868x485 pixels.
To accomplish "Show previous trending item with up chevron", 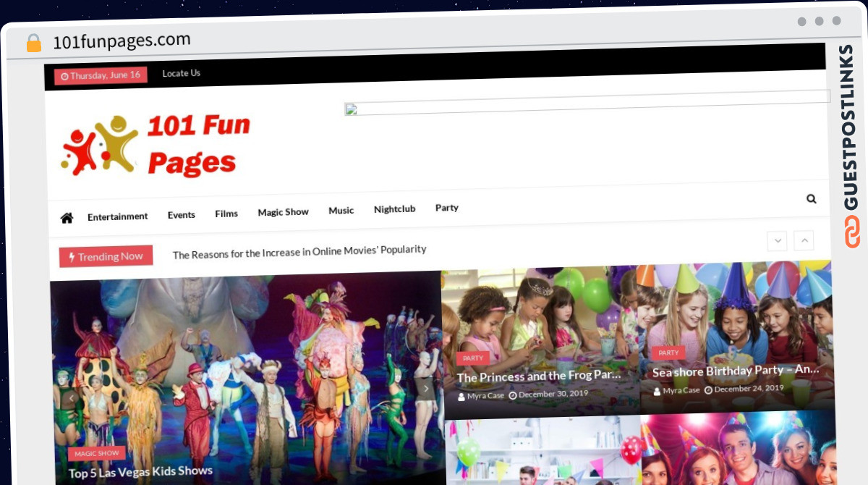I will (804, 241).
